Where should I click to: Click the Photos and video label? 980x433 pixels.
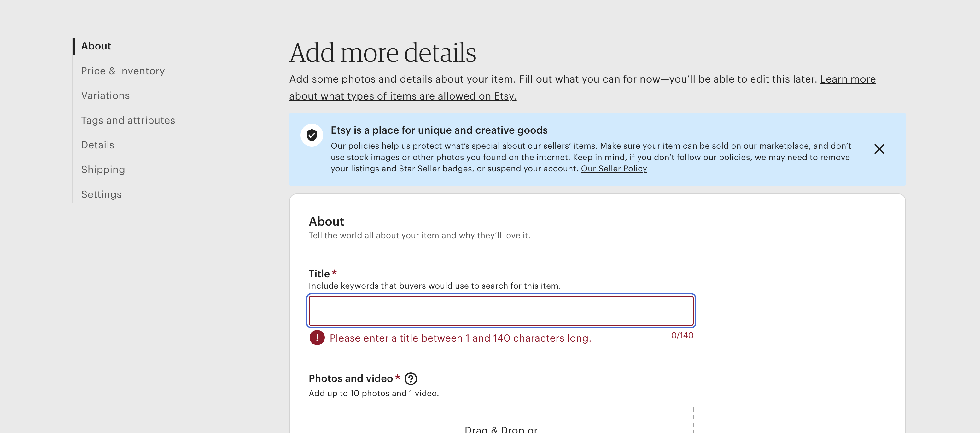pyautogui.click(x=350, y=378)
